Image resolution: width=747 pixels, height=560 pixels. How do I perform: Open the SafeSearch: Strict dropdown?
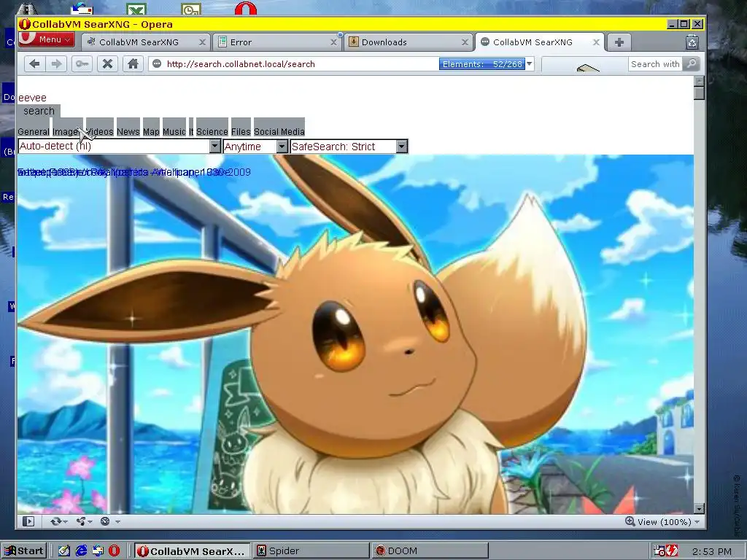coord(349,146)
